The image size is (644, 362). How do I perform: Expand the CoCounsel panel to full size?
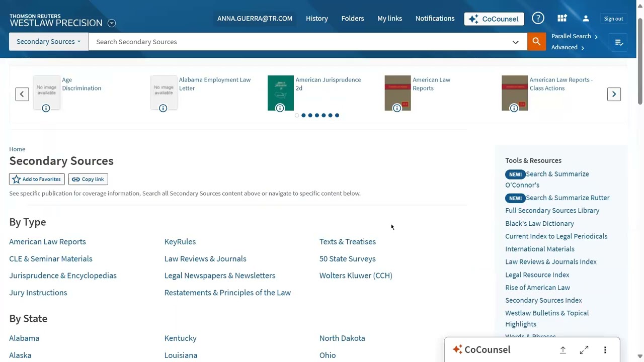tap(584, 350)
